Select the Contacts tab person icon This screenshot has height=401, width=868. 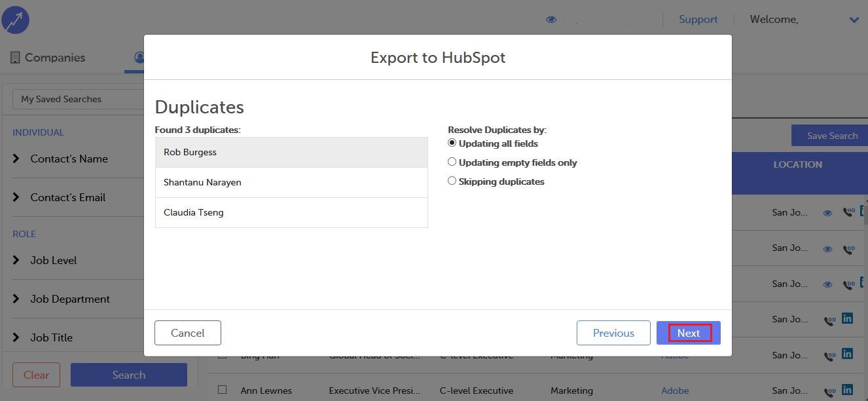(139, 58)
